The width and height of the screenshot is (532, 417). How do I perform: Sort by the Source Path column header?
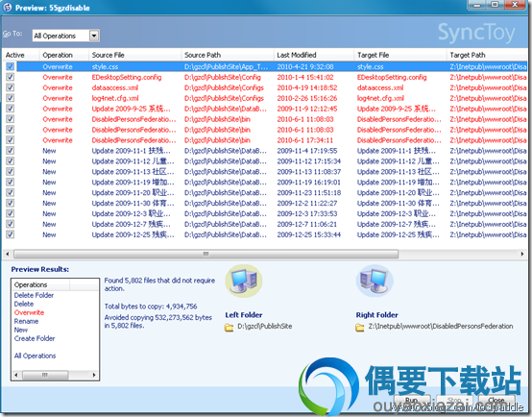[x=228, y=55]
